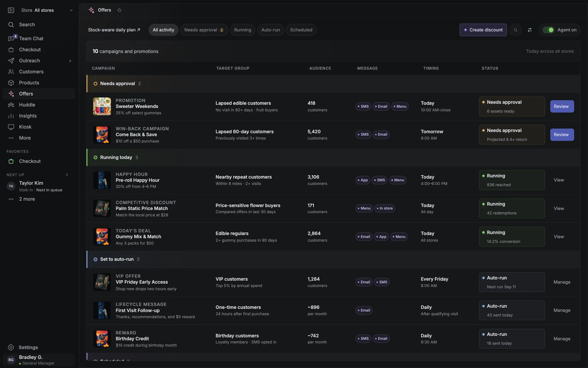Image resolution: width=588 pixels, height=368 pixels.
Task: Select the All activity tab
Action: (x=163, y=30)
